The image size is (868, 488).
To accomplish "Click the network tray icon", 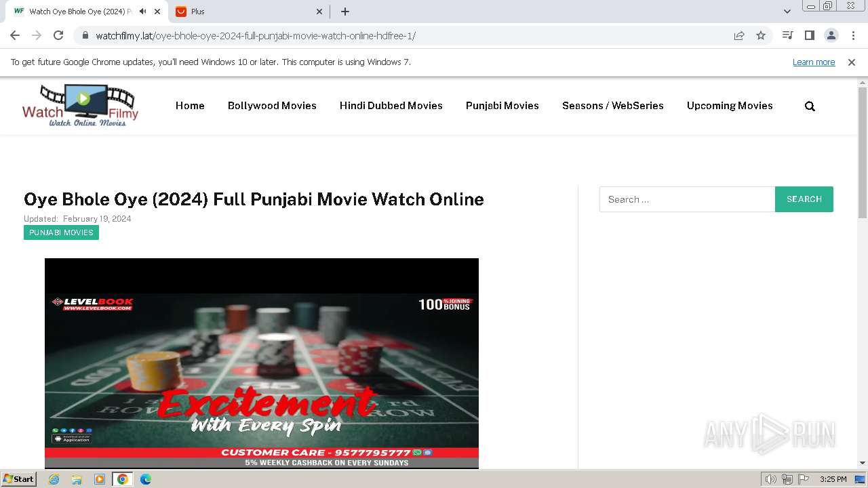I will tap(787, 479).
